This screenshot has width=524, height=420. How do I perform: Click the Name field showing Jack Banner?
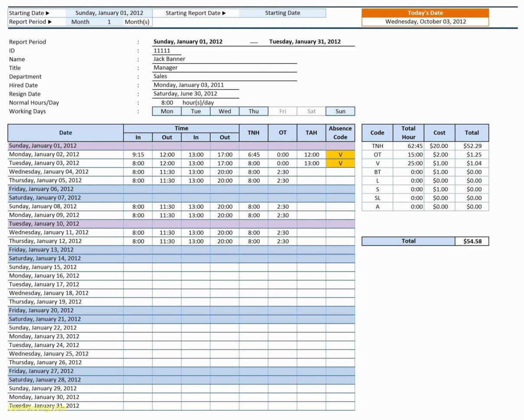[225, 59]
